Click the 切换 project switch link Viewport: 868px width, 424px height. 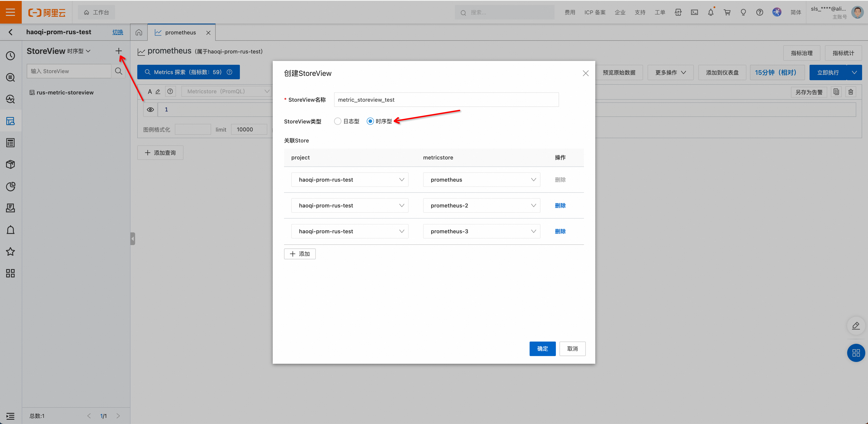[118, 32]
